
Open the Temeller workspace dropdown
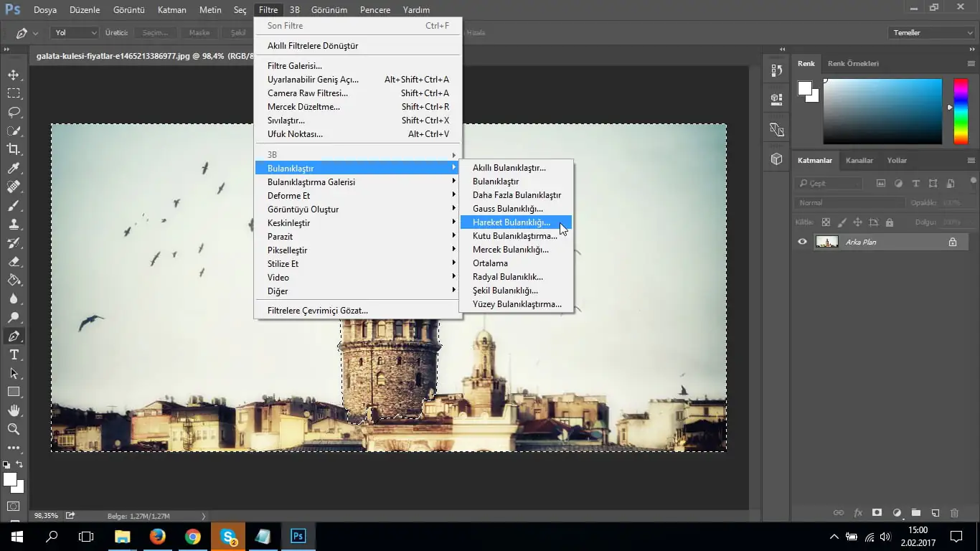(930, 33)
